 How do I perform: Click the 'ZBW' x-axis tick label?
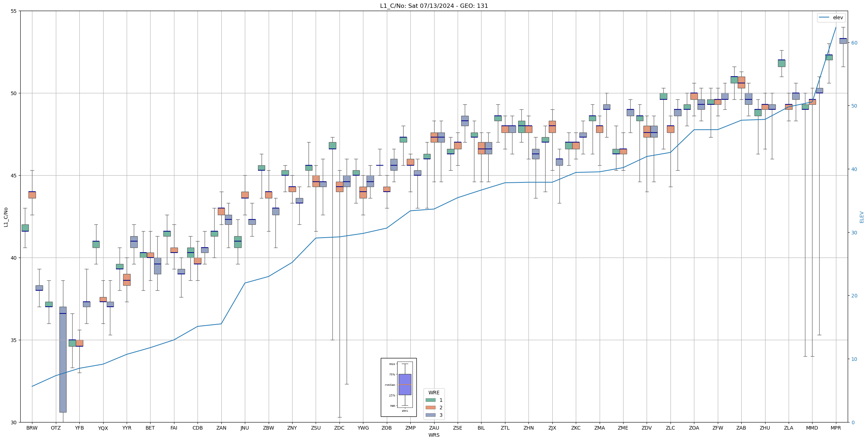pos(269,428)
